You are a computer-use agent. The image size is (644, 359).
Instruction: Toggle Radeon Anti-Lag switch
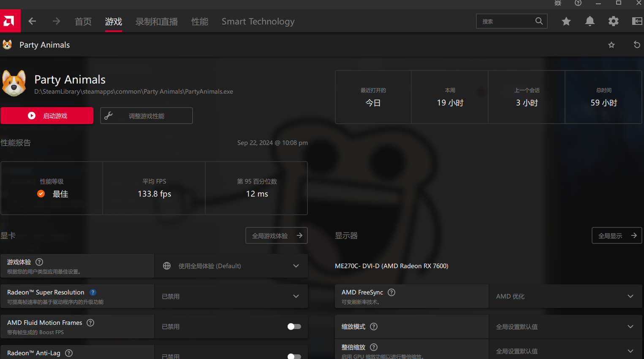coord(294,356)
